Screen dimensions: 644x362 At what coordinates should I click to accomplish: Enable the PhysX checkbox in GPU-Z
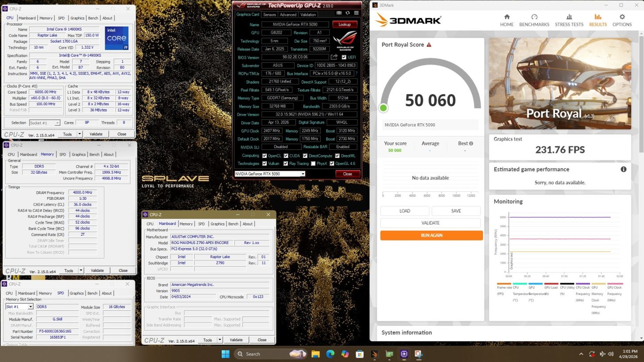pyautogui.click(x=313, y=164)
